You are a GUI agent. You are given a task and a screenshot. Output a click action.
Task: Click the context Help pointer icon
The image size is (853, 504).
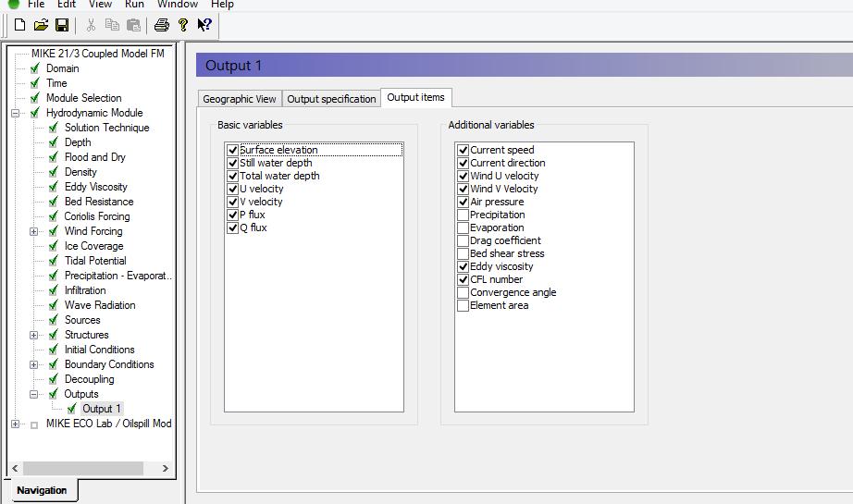click(204, 24)
